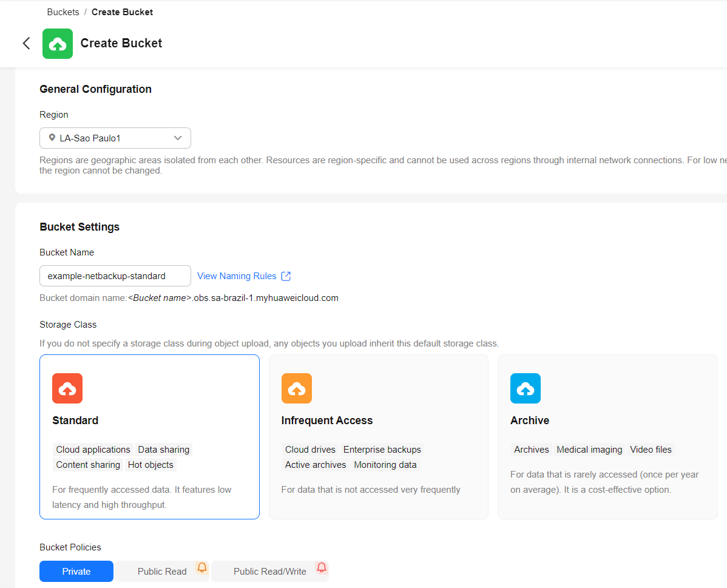Select the Private bucket policy
Image resolution: width=727 pixels, height=588 pixels.
tap(76, 571)
